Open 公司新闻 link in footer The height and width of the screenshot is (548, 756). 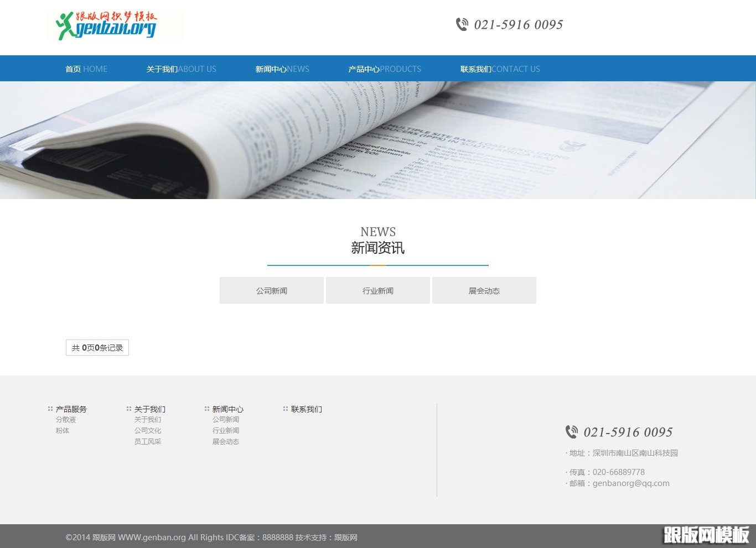(x=226, y=420)
